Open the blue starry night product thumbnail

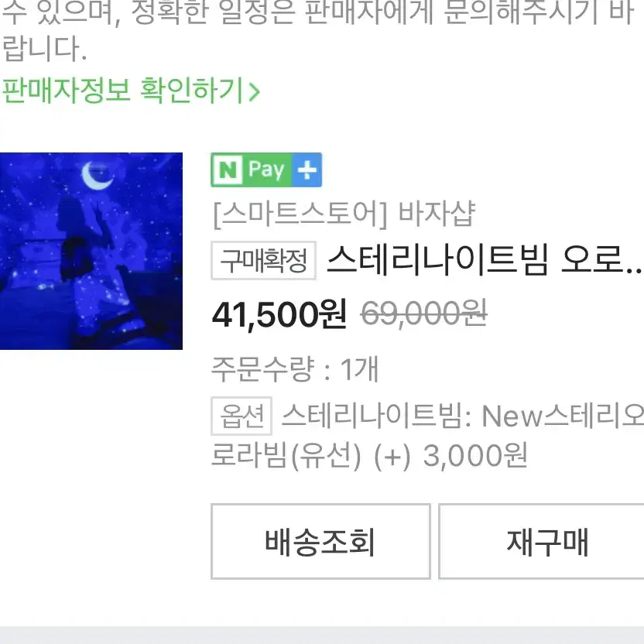point(91,251)
